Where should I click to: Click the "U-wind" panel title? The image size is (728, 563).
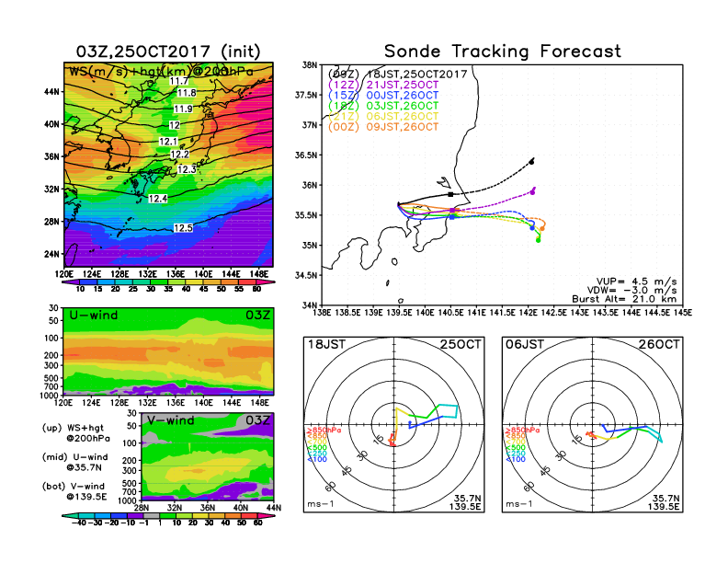[x=94, y=316]
